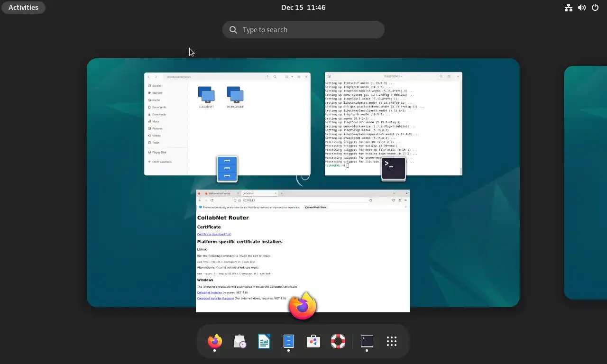The width and height of the screenshot is (607, 364).
Task: Click Terminal new tab button
Action: click(x=329, y=76)
